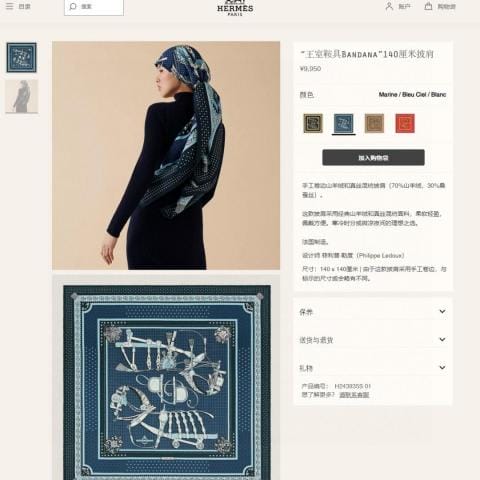Click the search magnifier icon
Image resolution: width=480 pixels, height=480 pixels.
[x=73, y=6]
